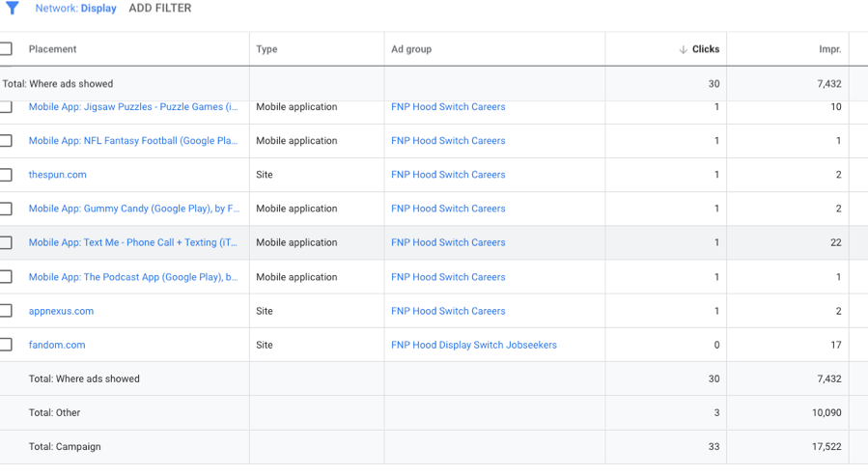Open the Text Me Phone Call app placement
868x476 pixels.
(x=133, y=242)
